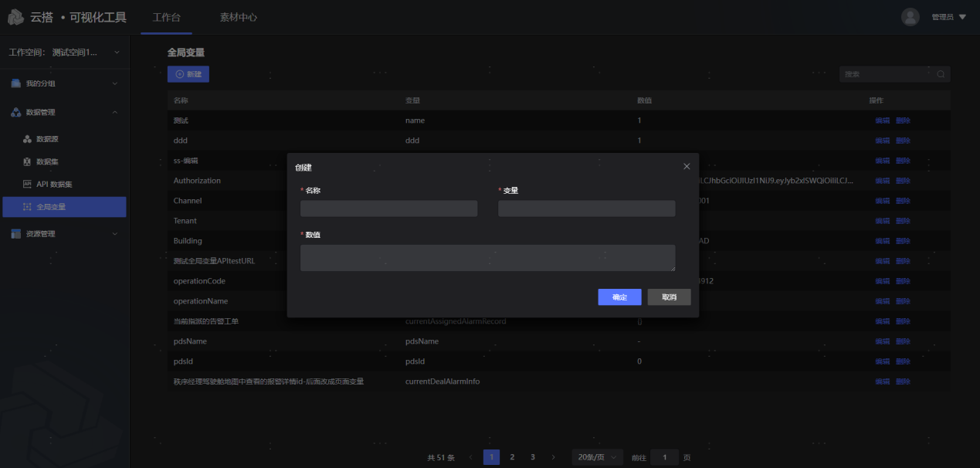Switch to the 素材中心 tab

[x=239, y=17]
